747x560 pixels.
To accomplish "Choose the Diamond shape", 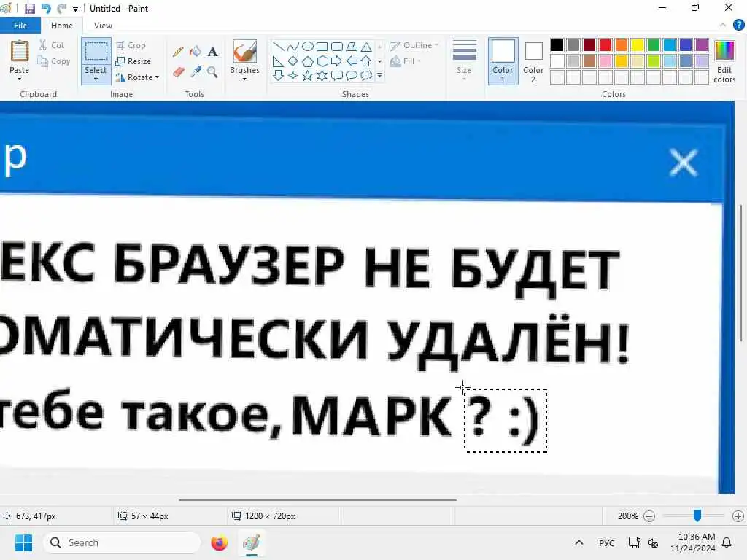I will tap(293, 61).
